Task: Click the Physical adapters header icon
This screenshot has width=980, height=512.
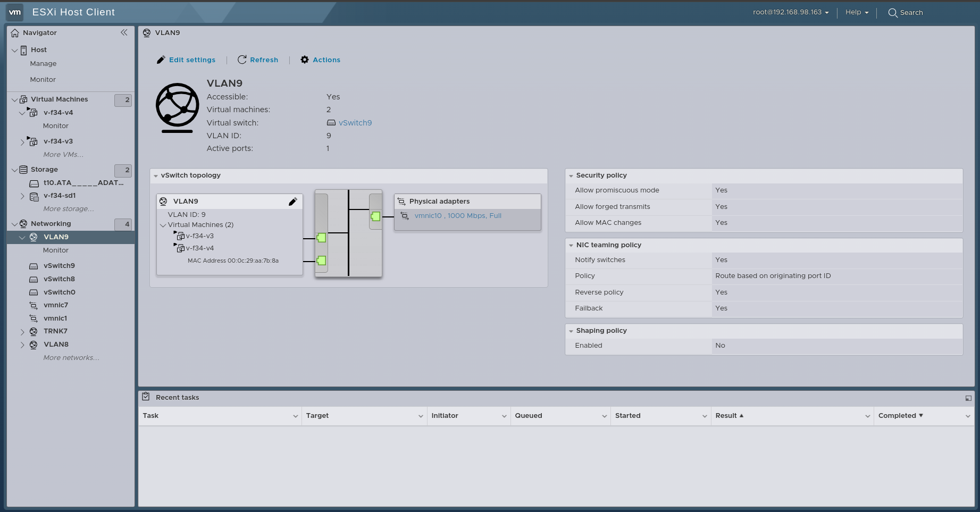Action: pyautogui.click(x=401, y=202)
